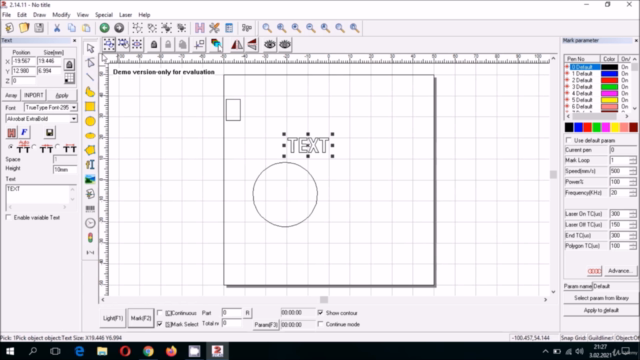Click the Advance... button
This screenshot has height=360, width=640.
click(x=620, y=271)
